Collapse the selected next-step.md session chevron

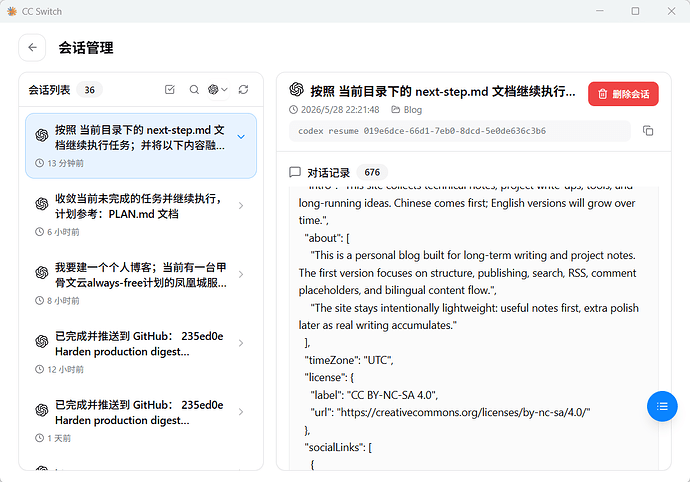241,137
